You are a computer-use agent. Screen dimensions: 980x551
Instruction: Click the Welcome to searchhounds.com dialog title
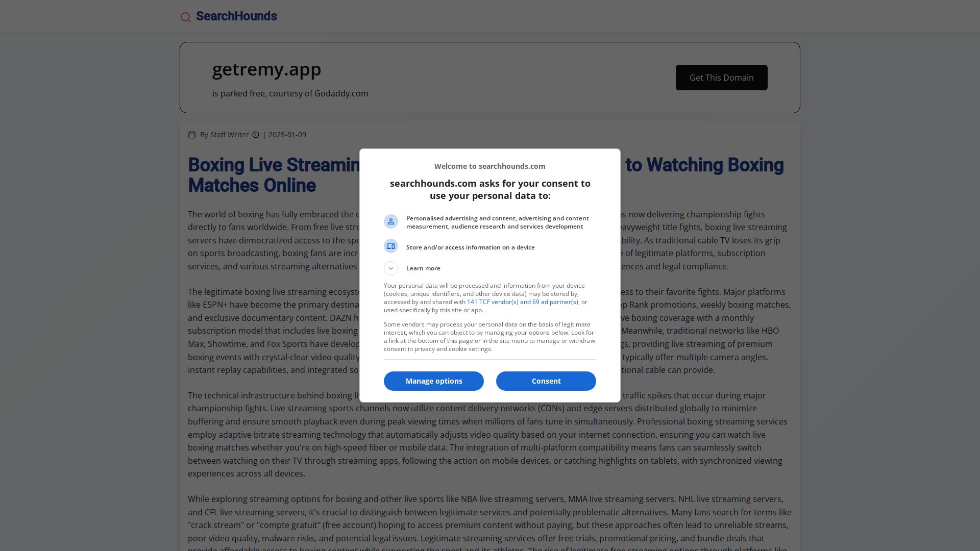click(x=490, y=166)
